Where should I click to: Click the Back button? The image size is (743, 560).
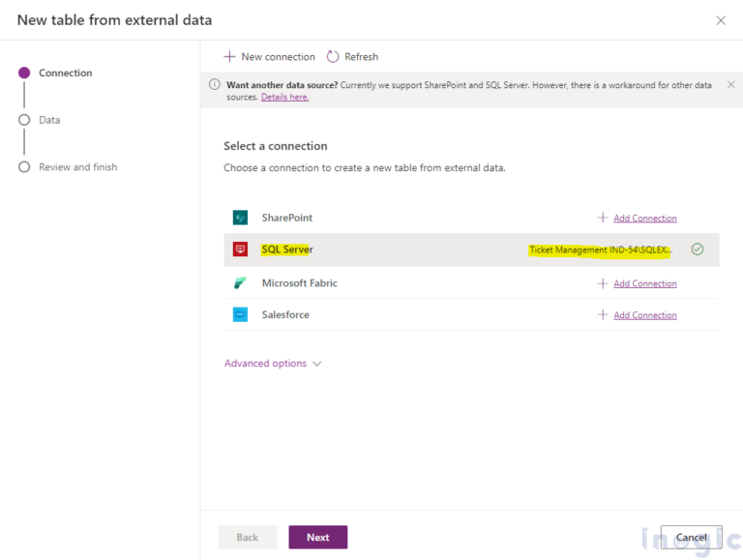248,537
